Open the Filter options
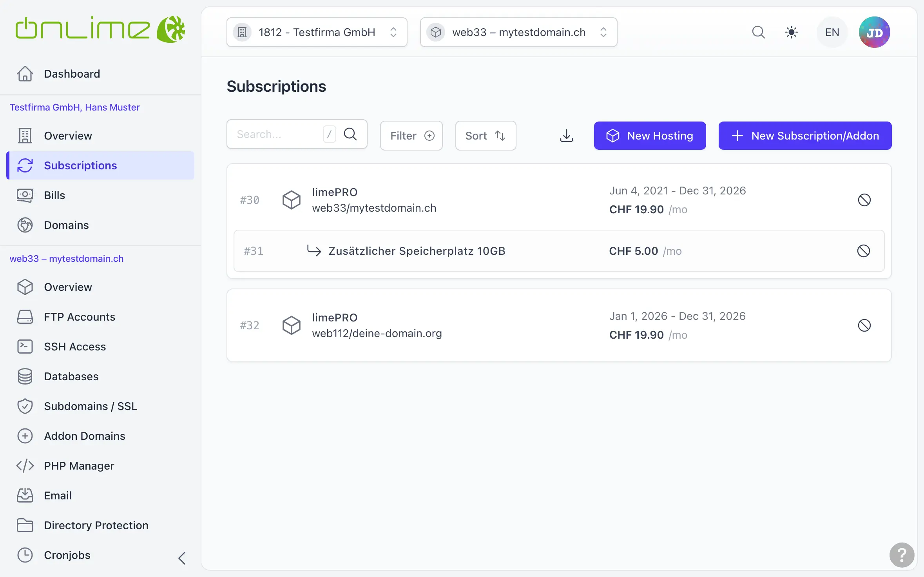The width and height of the screenshot is (924, 577). pos(411,136)
